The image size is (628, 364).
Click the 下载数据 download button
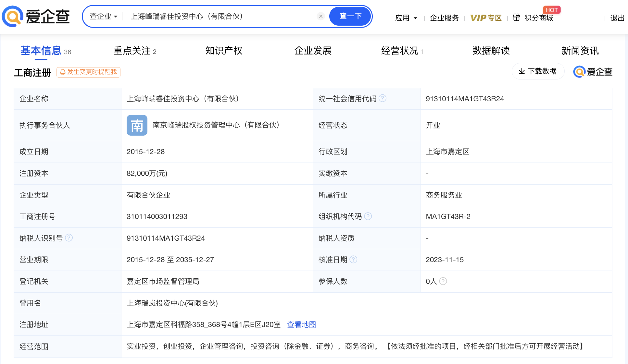[538, 71]
